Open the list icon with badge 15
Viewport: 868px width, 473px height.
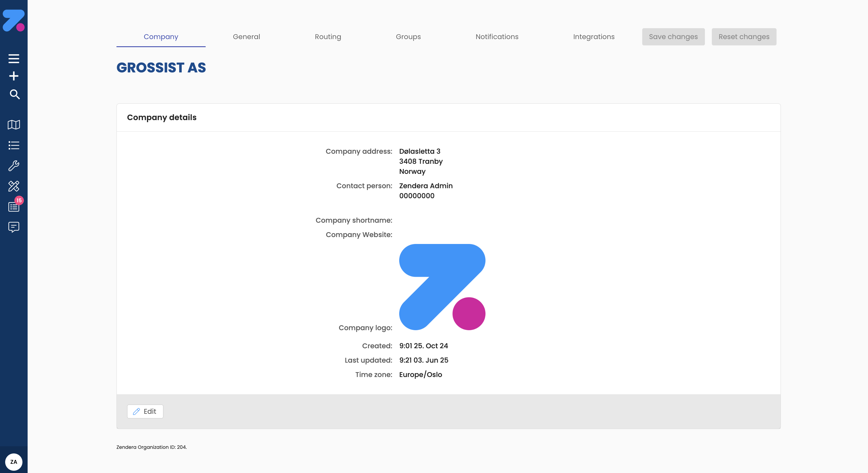pyautogui.click(x=14, y=207)
